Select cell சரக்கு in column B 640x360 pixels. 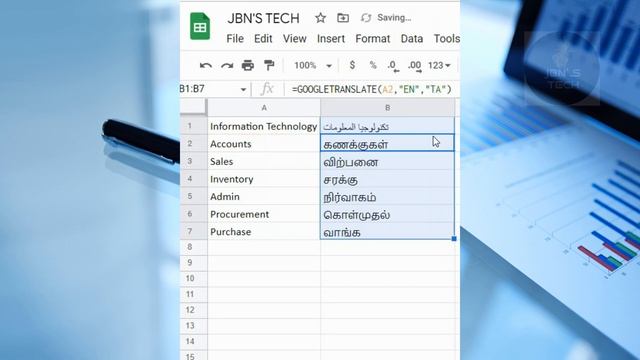(x=387, y=179)
